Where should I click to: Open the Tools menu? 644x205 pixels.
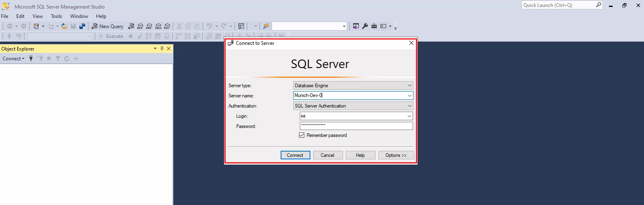tap(56, 16)
